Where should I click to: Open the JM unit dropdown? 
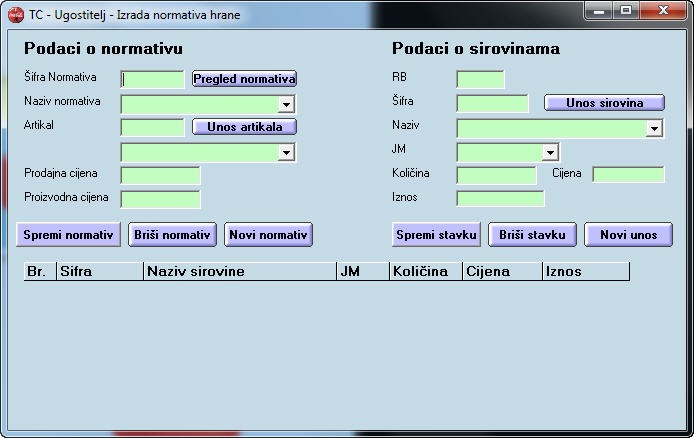[550, 152]
